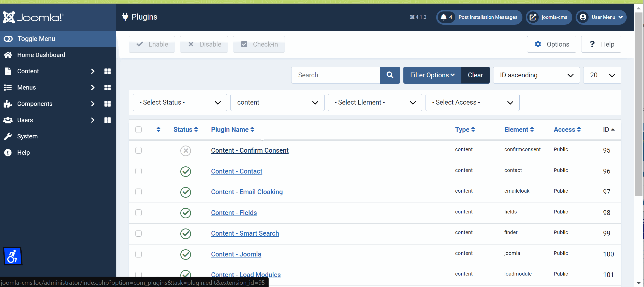Screen dimensions: 644x287
Task: Open the User Menu
Action: [601, 17]
